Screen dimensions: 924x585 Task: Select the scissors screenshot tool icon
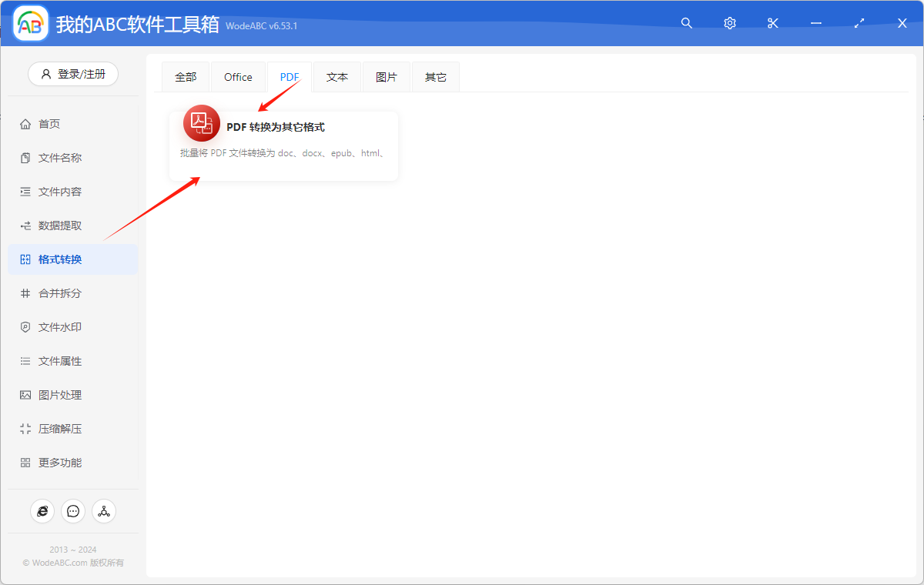coord(772,23)
